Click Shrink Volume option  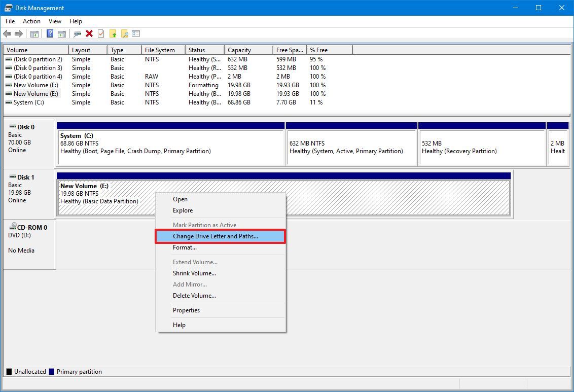coord(195,273)
